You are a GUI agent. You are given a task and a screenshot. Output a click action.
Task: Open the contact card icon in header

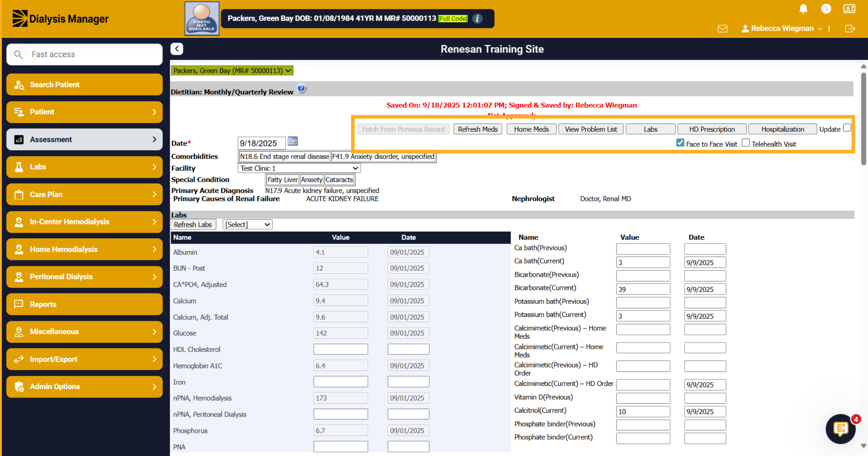849,9
